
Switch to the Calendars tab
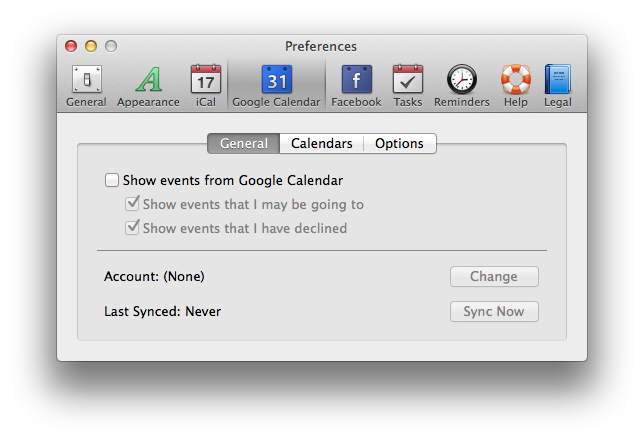coord(321,144)
